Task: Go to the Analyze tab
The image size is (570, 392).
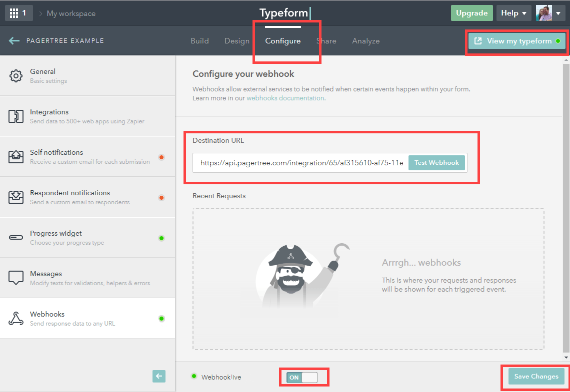Action: [x=365, y=41]
